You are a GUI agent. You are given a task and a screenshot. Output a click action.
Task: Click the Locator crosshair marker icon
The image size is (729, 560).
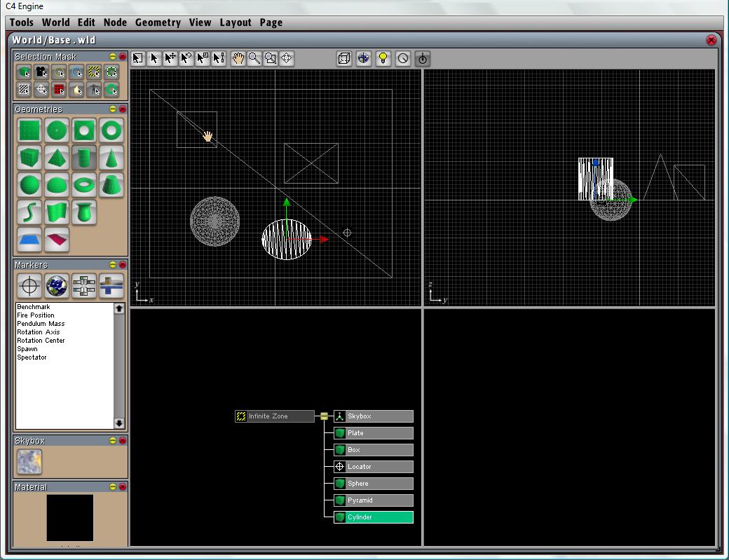(29, 286)
